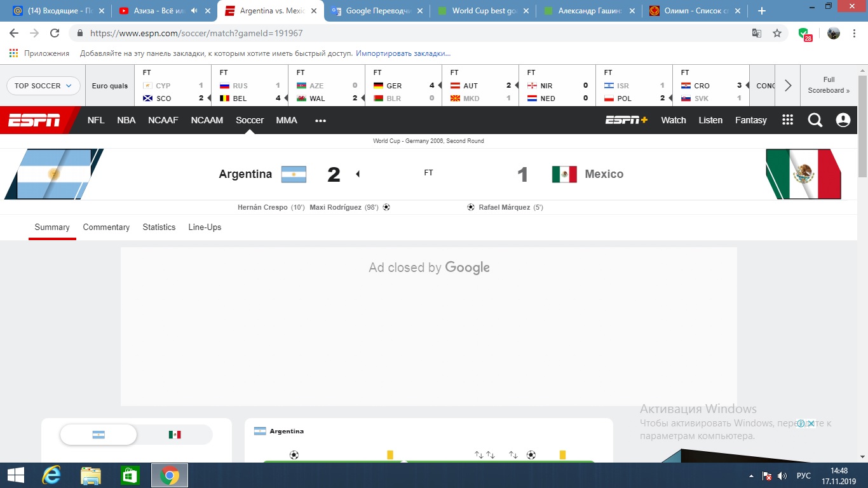Click Hernán Crespo goal scorer name
The width and height of the screenshot is (868, 488).
[x=262, y=207]
